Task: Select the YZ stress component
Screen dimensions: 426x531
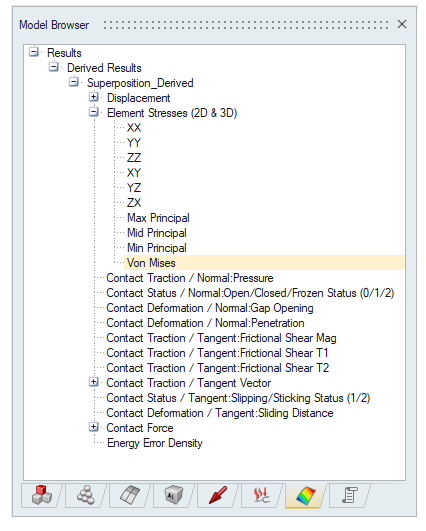Action: (x=134, y=188)
